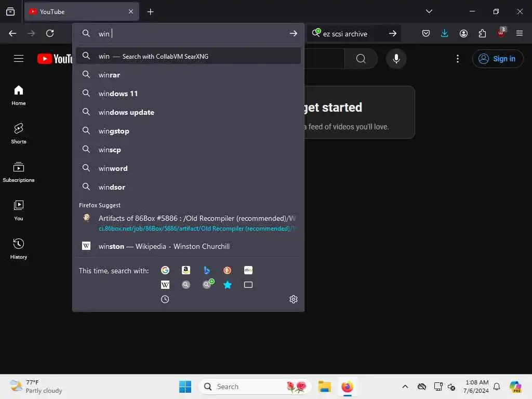Open History in YouTube sidebar

coord(19,249)
